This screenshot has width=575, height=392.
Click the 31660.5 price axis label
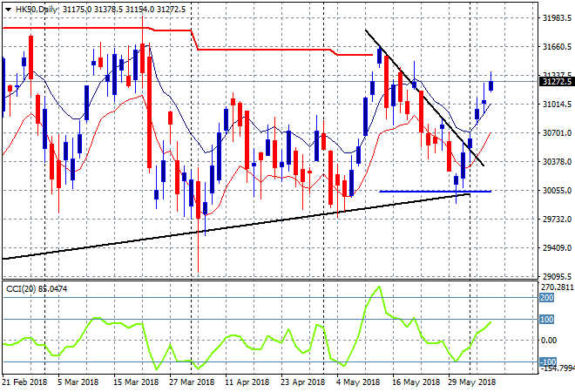[x=557, y=46]
